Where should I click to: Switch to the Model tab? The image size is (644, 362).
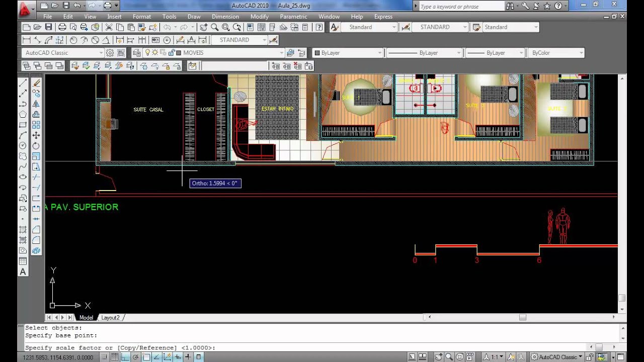[x=86, y=318]
